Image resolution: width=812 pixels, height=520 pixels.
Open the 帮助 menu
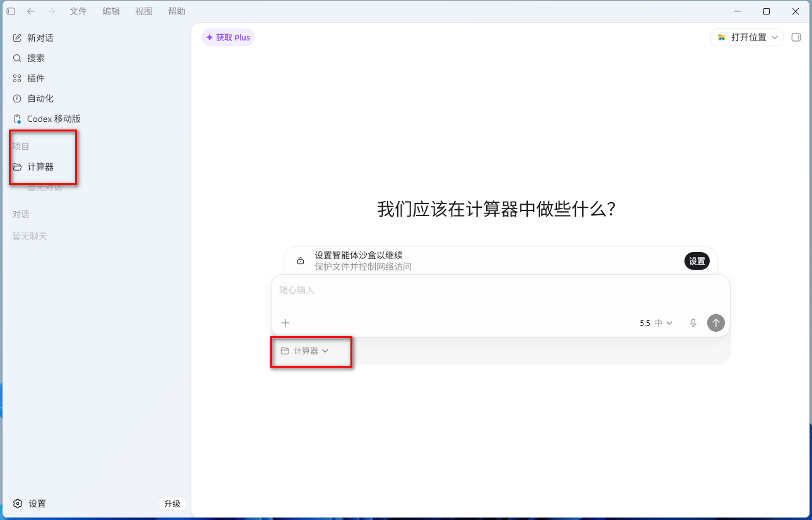click(x=177, y=11)
